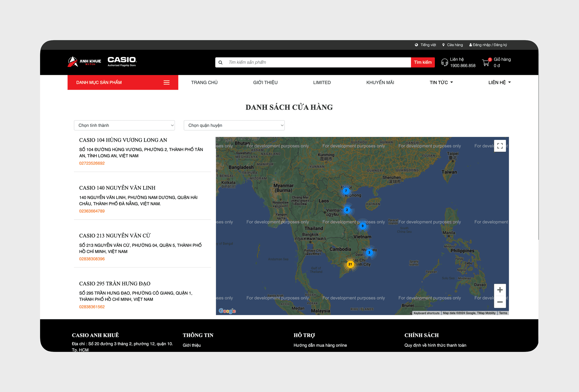Expand the LIÊN HỆ menu
The height and width of the screenshot is (392, 579).
pos(499,83)
